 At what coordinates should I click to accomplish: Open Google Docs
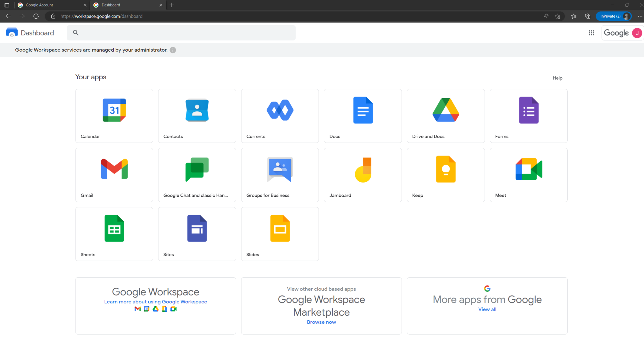coord(363,115)
